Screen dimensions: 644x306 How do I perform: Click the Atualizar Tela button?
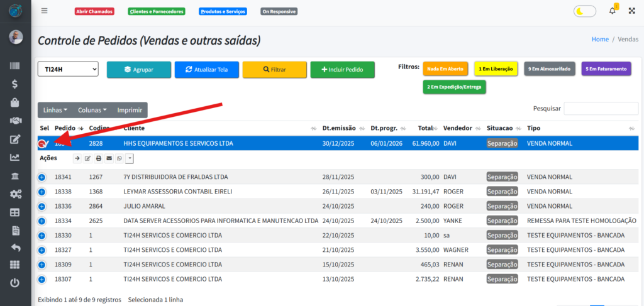[x=206, y=70]
